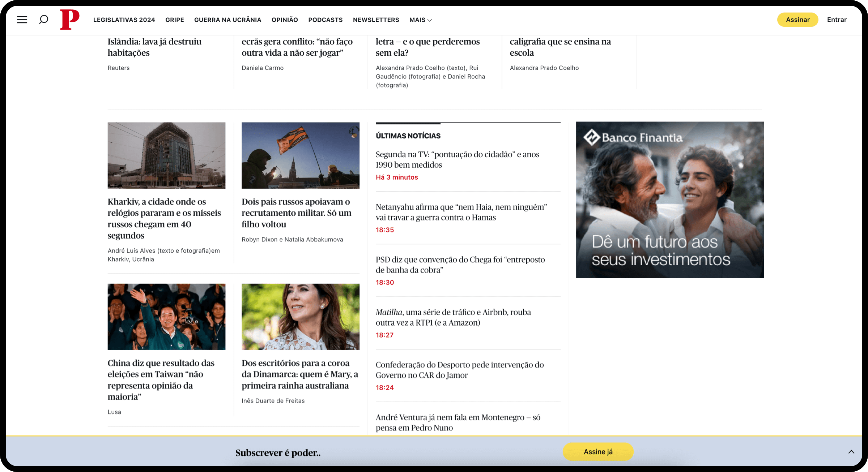Open the Queen Mary of Denmark photo
This screenshot has width=868, height=472.
[x=300, y=317]
